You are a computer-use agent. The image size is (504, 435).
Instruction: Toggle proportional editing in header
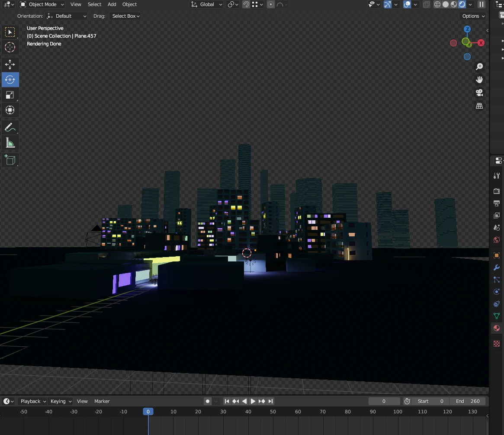(x=271, y=4)
